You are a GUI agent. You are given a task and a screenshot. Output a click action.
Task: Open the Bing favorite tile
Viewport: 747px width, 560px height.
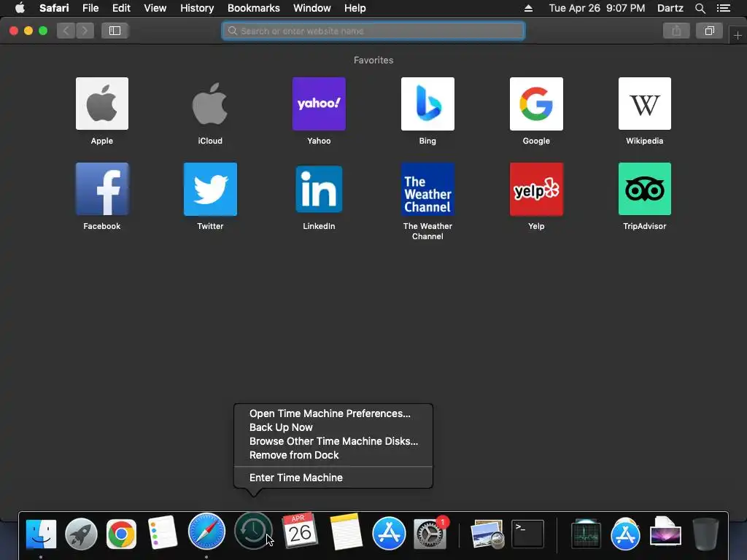[427, 104]
